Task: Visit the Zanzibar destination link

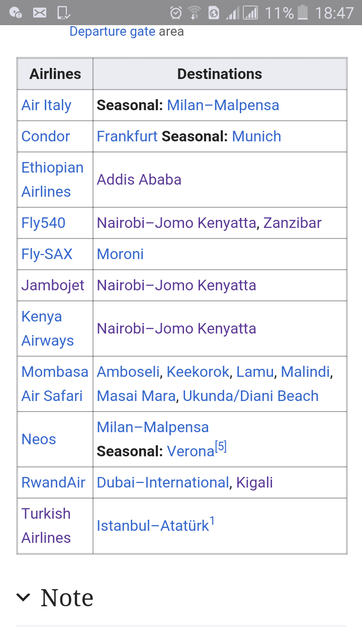Action: 293,223
